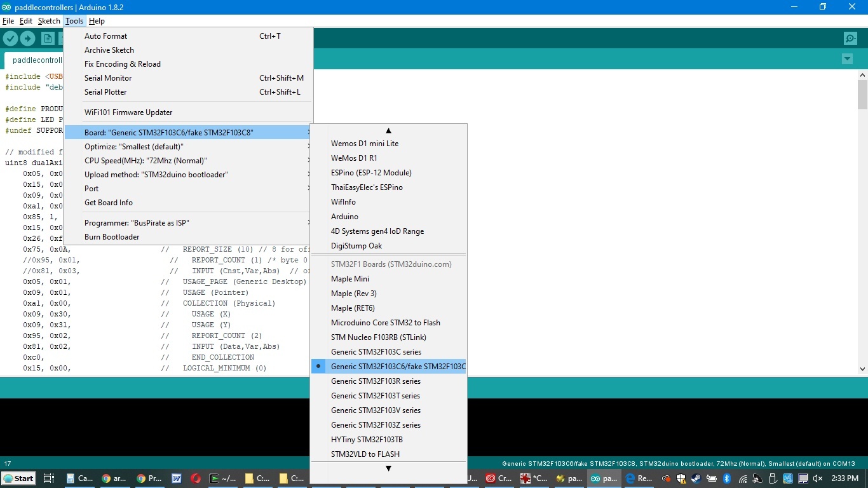Expand the Programmer submenu
This screenshot has height=488, width=868.
189,223
